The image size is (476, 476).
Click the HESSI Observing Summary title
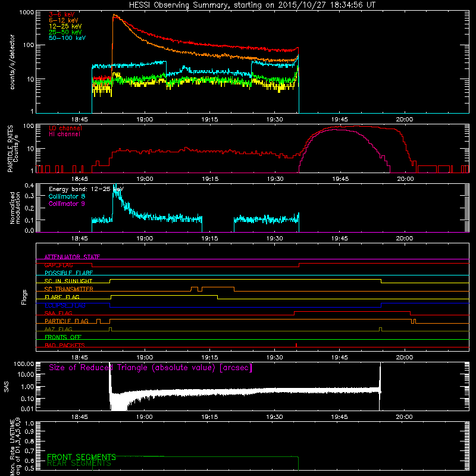click(252, 5)
